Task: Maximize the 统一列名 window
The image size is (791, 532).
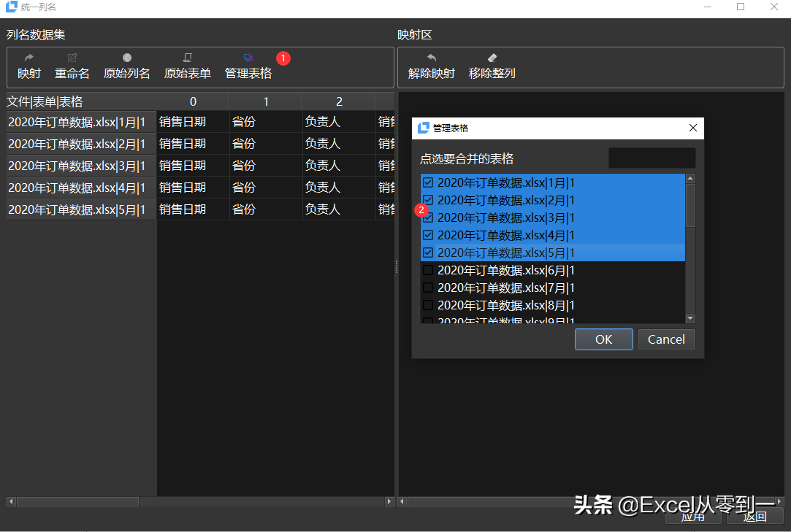Action: [x=741, y=7]
